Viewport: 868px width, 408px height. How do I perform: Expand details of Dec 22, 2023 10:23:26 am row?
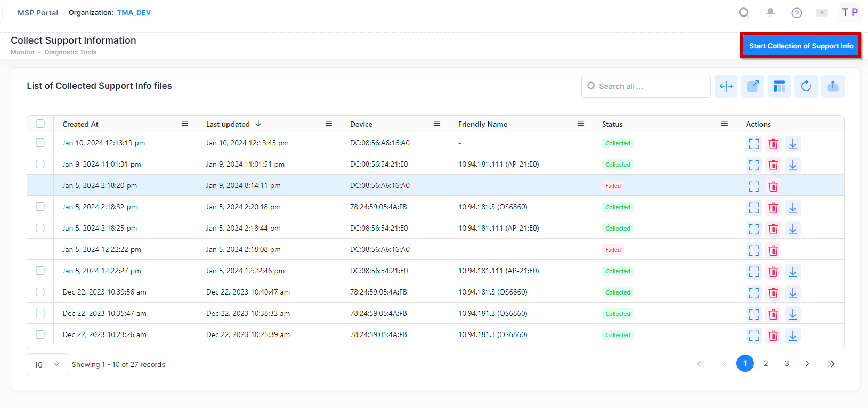[753, 336]
